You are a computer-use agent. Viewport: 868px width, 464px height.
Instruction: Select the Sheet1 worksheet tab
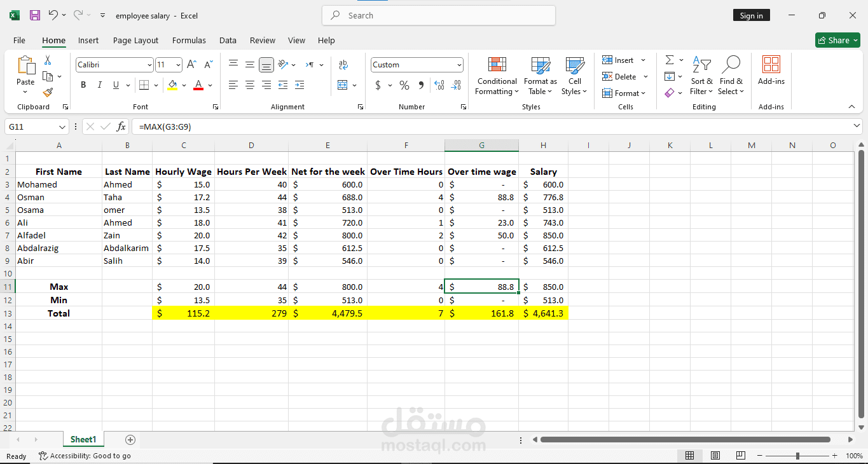(x=83, y=439)
